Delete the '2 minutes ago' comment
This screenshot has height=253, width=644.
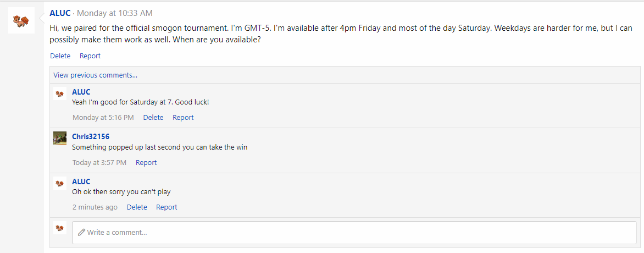pos(137,207)
